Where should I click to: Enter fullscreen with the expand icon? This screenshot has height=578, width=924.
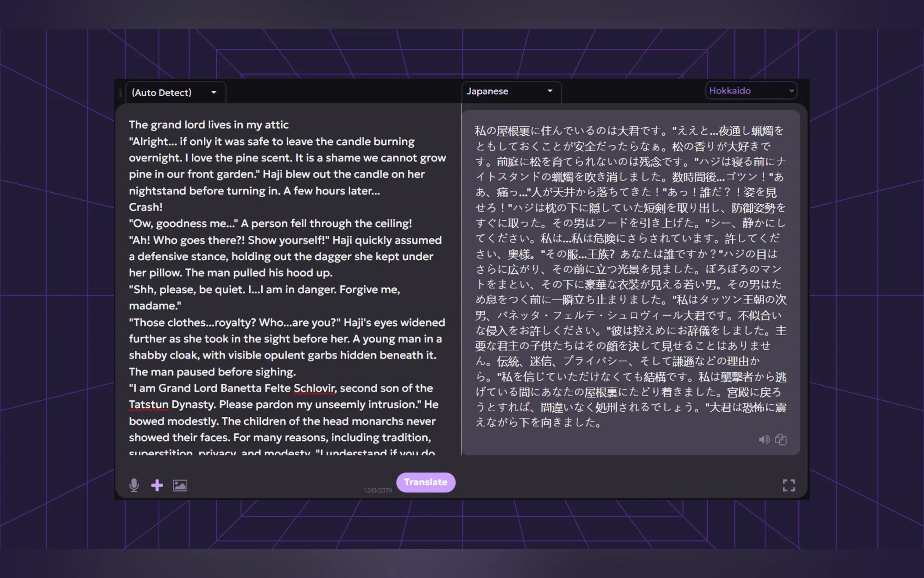tap(788, 486)
